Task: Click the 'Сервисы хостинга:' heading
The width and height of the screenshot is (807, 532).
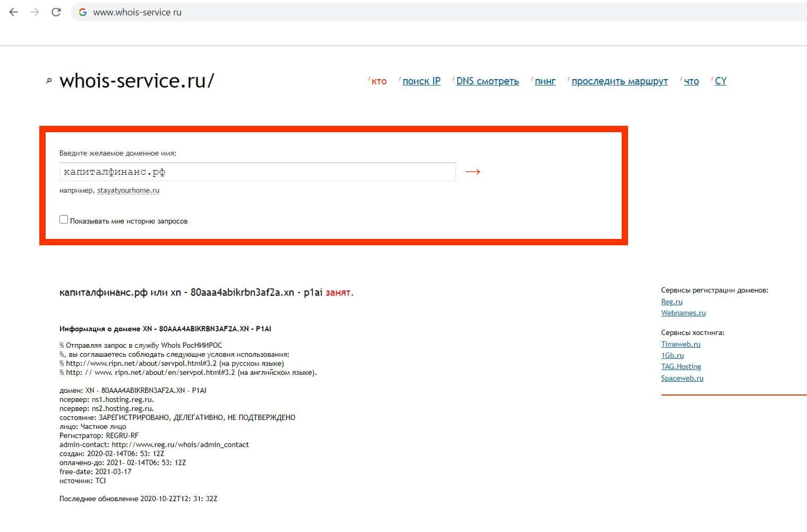Action: click(693, 333)
